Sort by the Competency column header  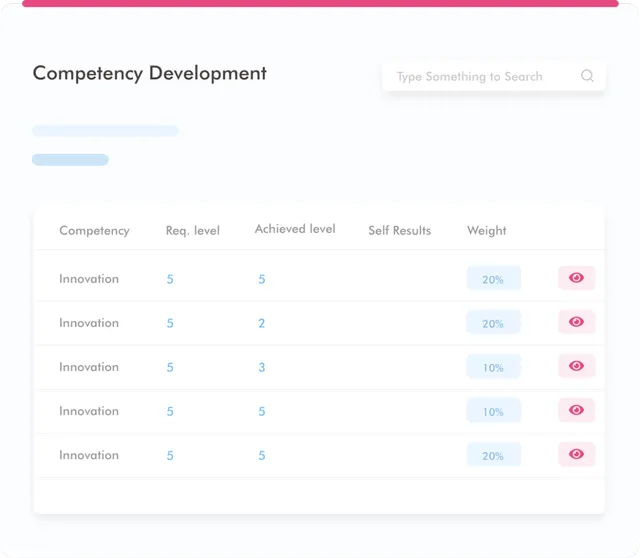tap(94, 231)
